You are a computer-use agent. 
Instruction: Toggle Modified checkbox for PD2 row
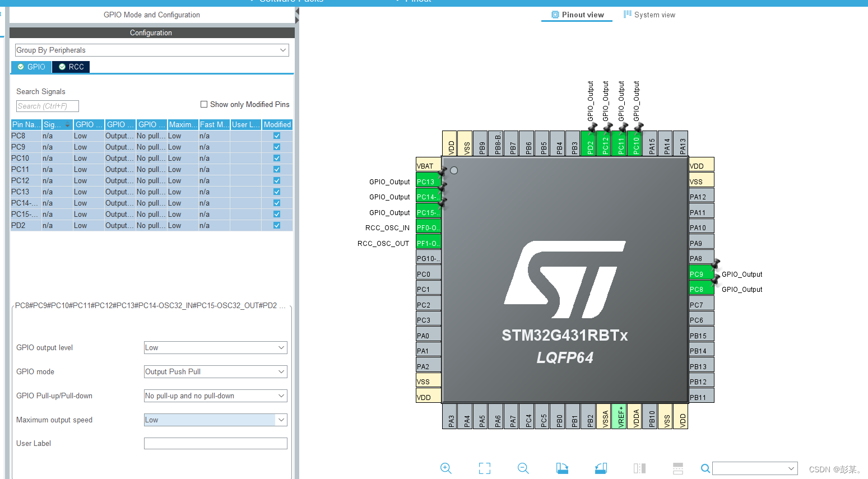click(x=277, y=225)
